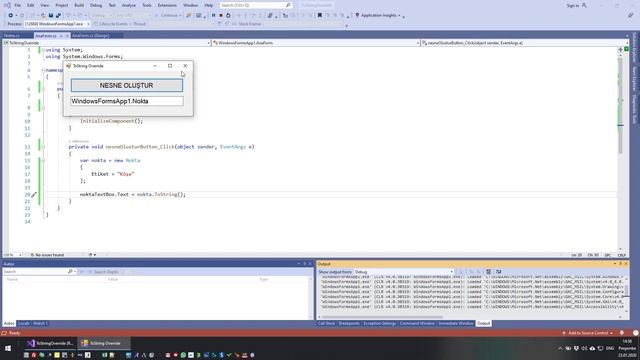Open the Tools menu
Screen dimensions: 640x360
[147, 5]
